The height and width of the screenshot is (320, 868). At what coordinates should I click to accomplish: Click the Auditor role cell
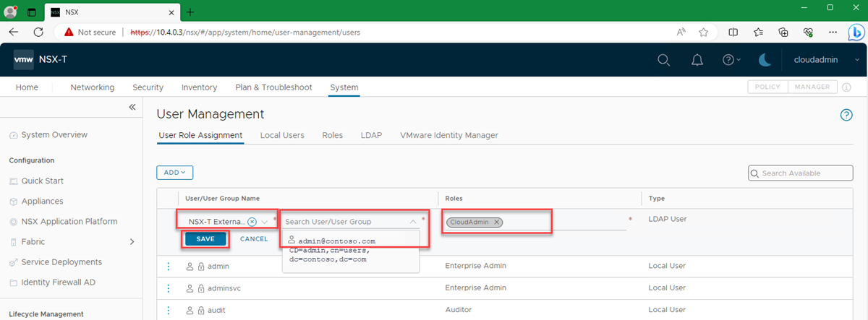[459, 310]
